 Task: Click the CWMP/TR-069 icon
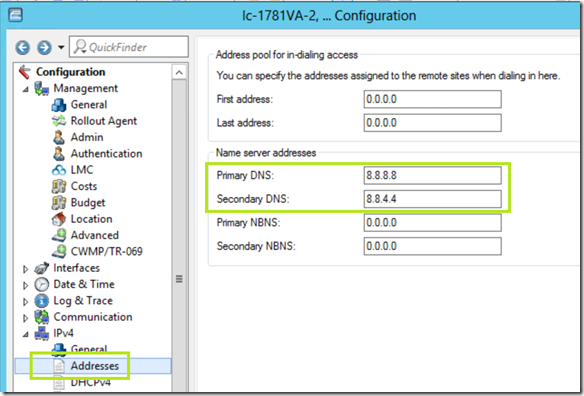(x=59, y=252)
